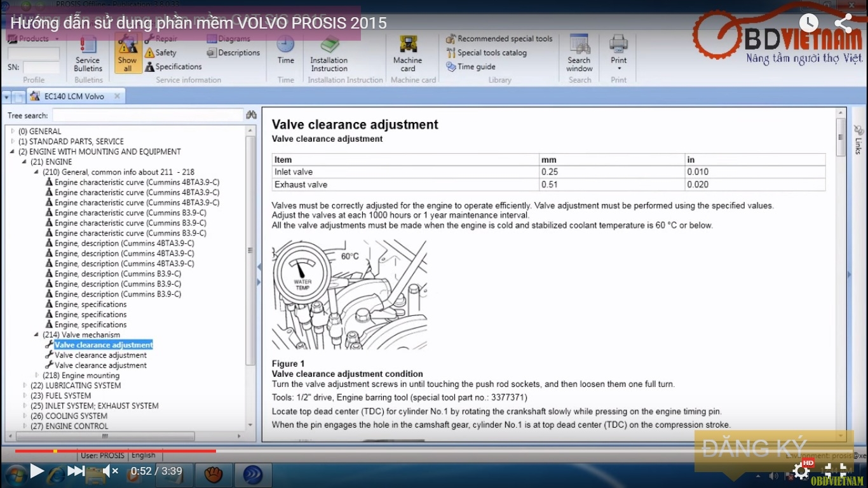Close the EC140 LCM Volvo tab
The width and height of the screenshot is (868, 488).
click(118, 97)
